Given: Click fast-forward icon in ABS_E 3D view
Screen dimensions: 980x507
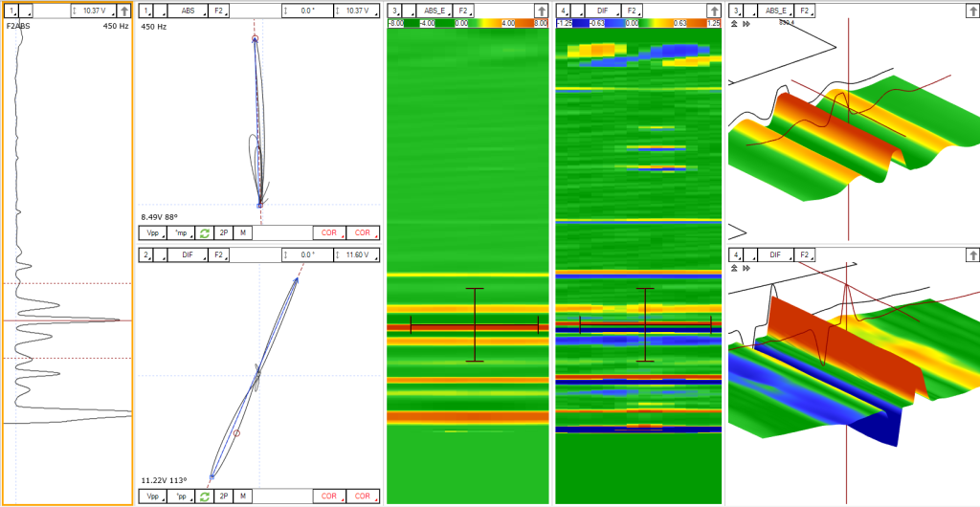Looking at the screenshot, I should click(746, 24).
